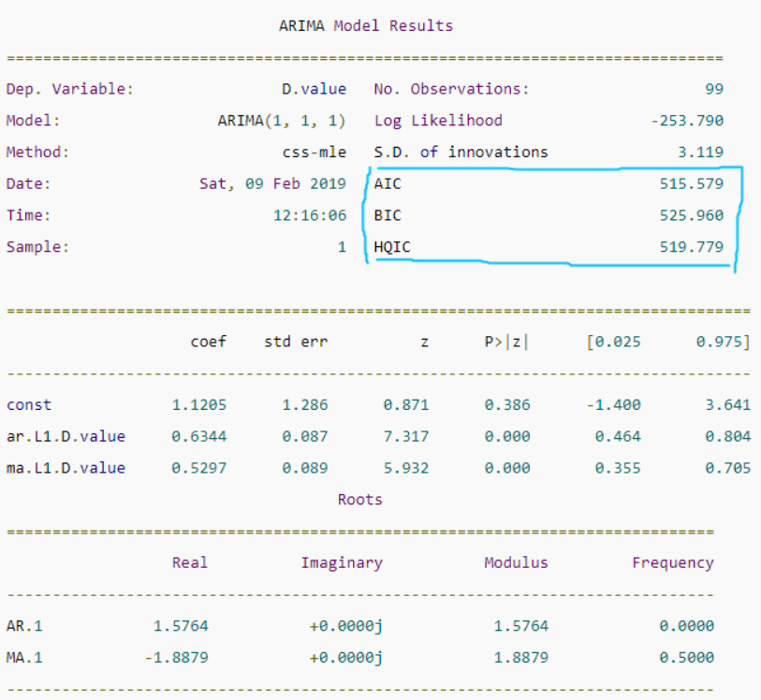Select the ARIMA(1, 1, 1) model text
This screenshot has width=761, height=700.
click(281, 121)
